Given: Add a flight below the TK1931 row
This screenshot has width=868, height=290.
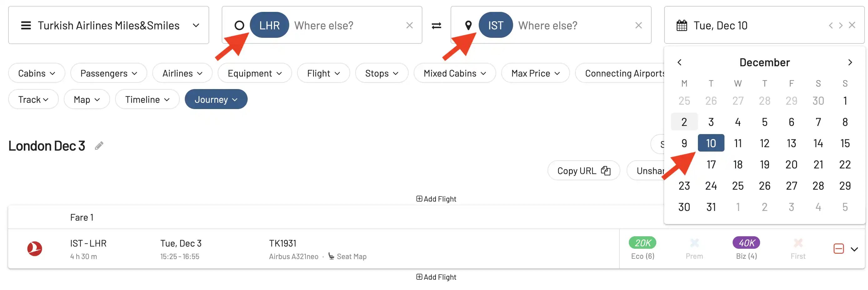Looking at the screenshot, I should tap(436, 277).
